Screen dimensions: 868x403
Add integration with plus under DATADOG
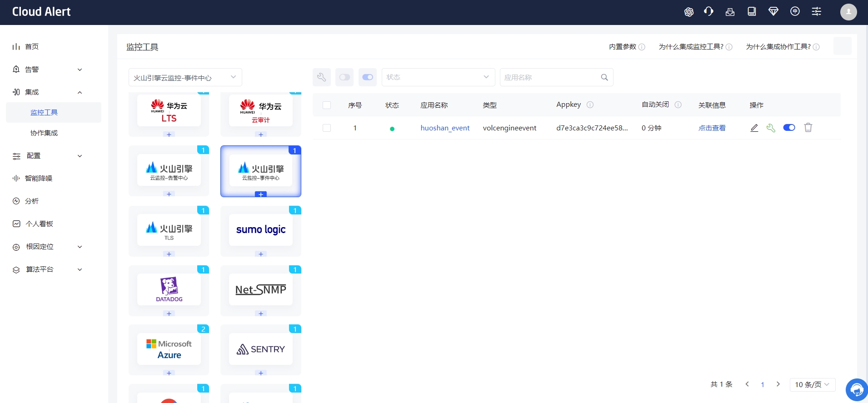tap(169, 313)
